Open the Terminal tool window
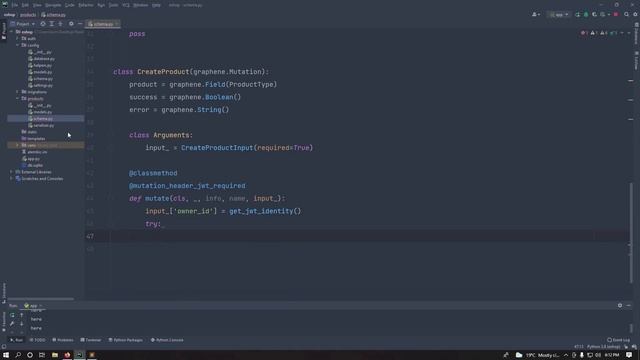The image size is (640, 360). [91, 340]
